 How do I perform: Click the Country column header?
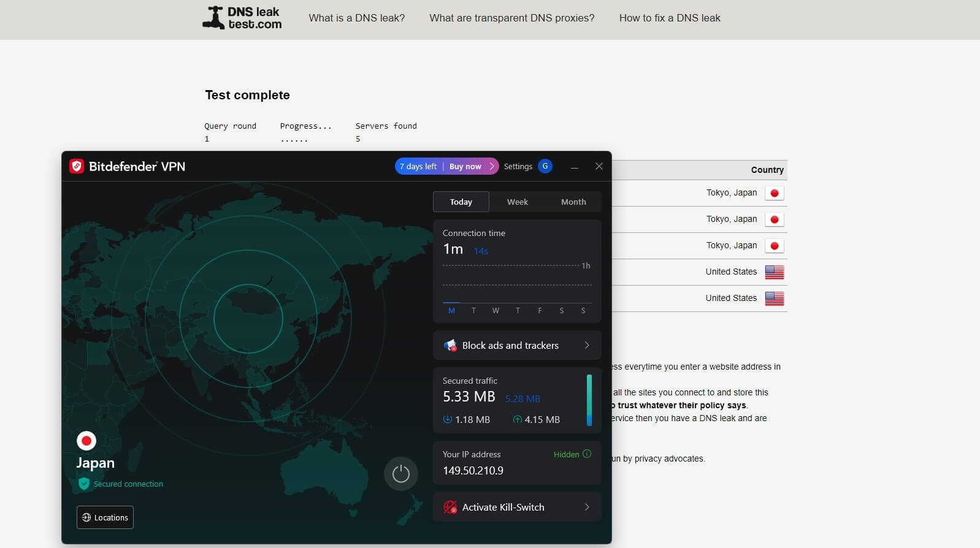(767, 170)
